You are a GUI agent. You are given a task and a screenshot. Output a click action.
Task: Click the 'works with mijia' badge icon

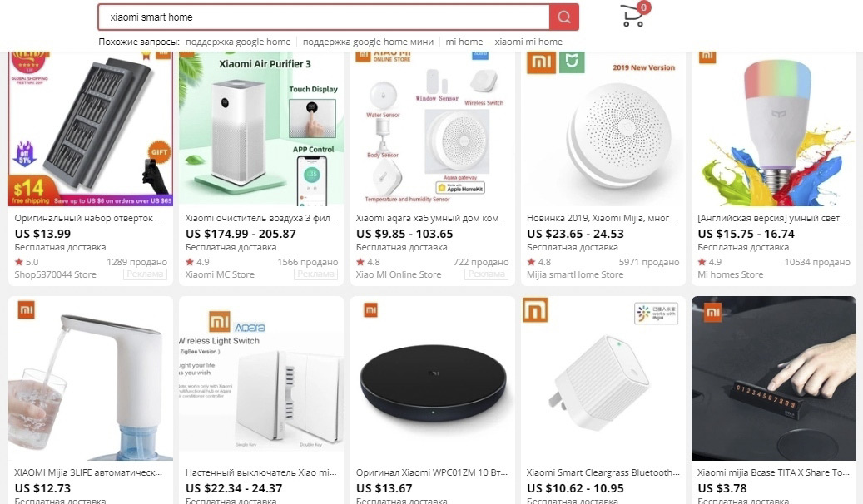point(656,314)
